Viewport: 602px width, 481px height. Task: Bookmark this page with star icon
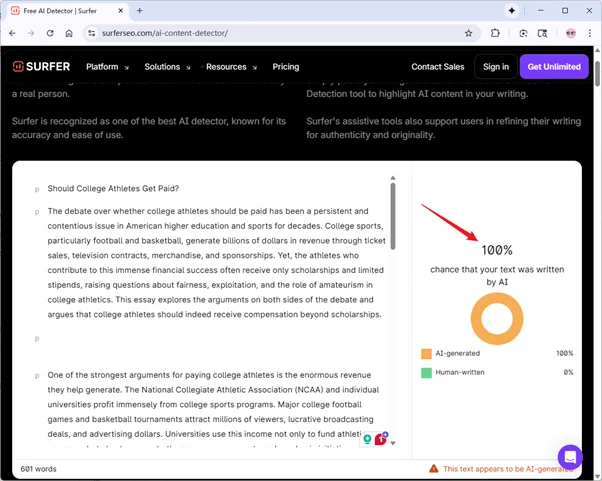point(470,33)
